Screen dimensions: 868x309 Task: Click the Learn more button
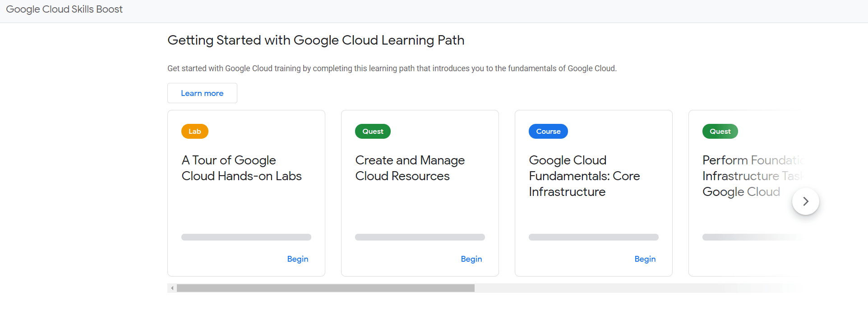202,93
